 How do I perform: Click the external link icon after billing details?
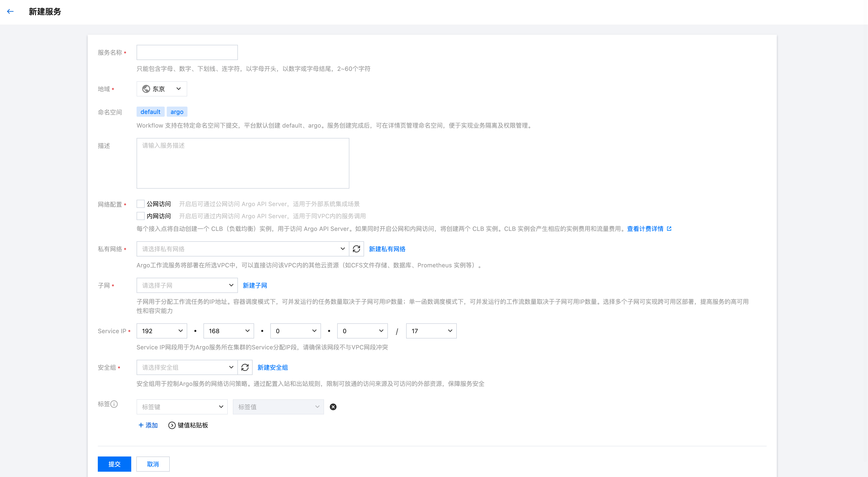[x=669, y=229]
